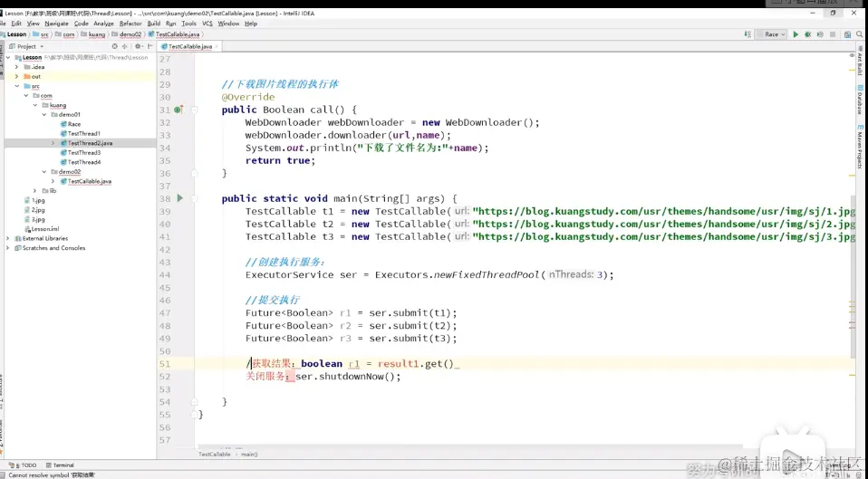The image size is (868, 479).
Task: Close the TestCallable.java editor tab
Action: tap(217, 46)
